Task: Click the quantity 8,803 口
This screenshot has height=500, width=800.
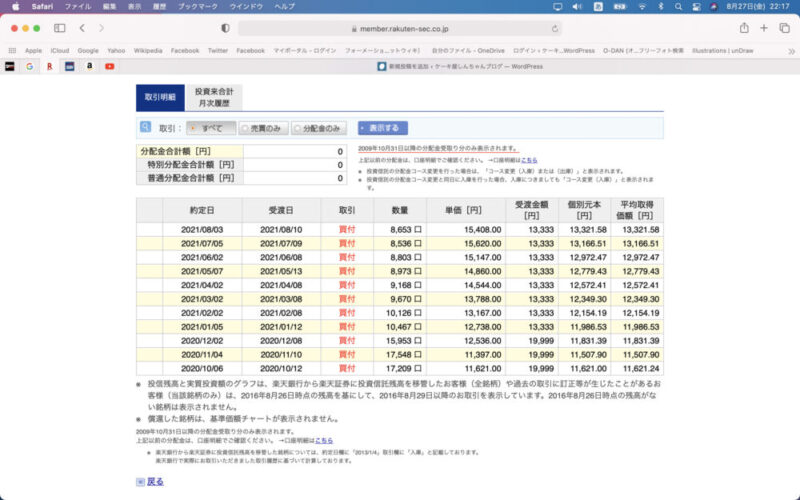Action: pyautogui.click(x=406, y=257)
